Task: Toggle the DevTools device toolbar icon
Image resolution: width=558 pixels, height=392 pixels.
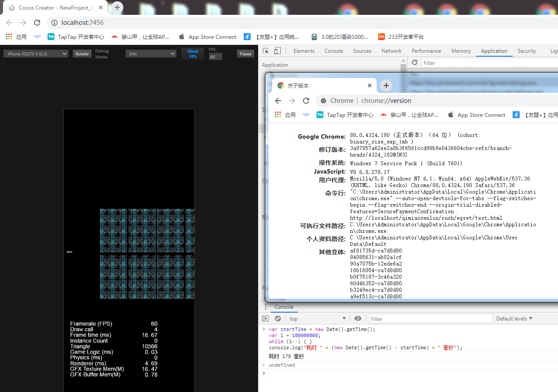Action: 277,51
